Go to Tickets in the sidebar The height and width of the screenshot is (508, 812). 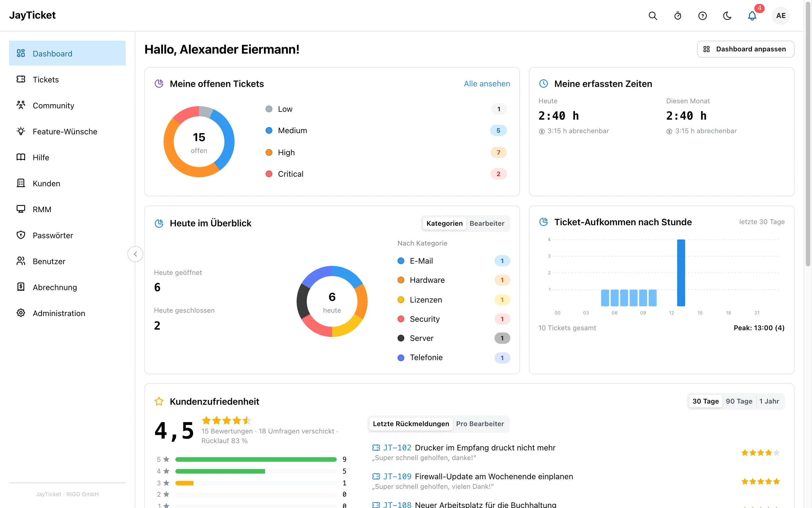(67, 79)
